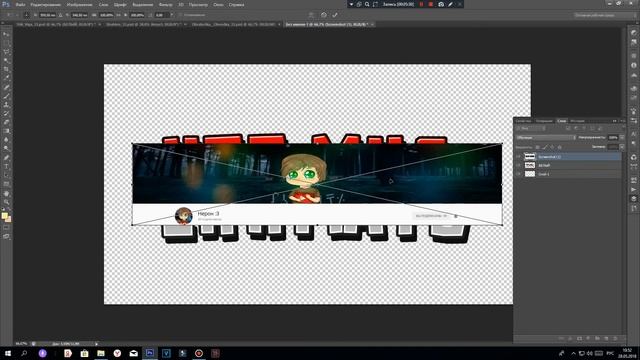This screenshot has width=640, height=360.
Task: Hide the bottom layer Слой 1
Action: 519,174
